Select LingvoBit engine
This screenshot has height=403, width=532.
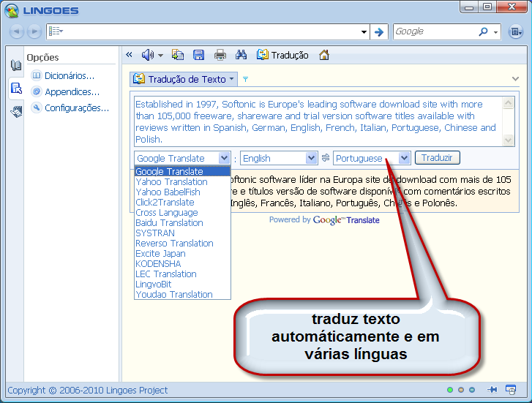(x=182, y=284)
